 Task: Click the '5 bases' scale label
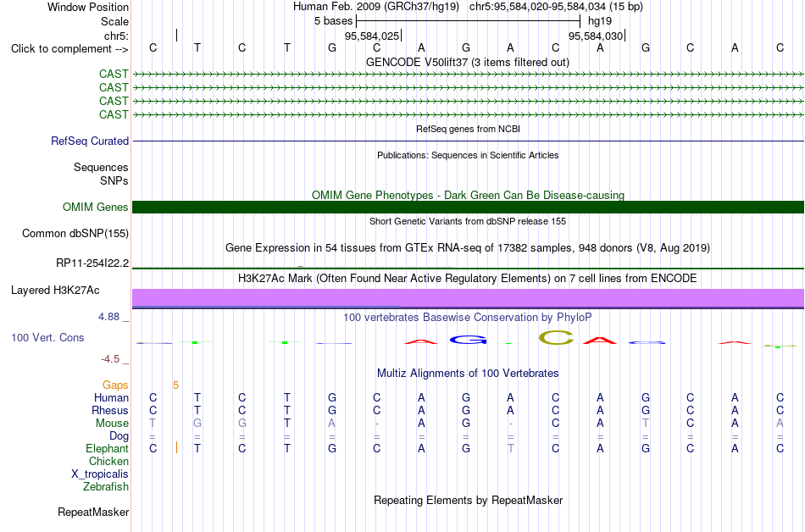tap(334, 21)
